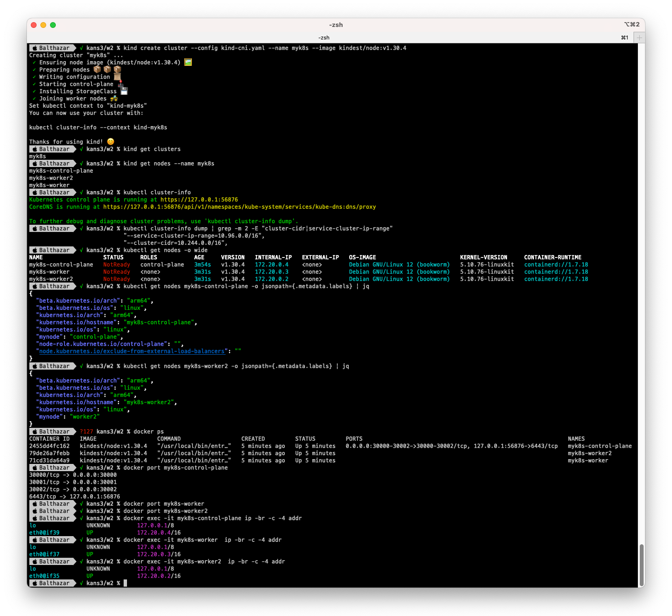
Task: Click the tractor emoji after Joining worker nodes
Action: pyautogui.click(x=114, y=98)
